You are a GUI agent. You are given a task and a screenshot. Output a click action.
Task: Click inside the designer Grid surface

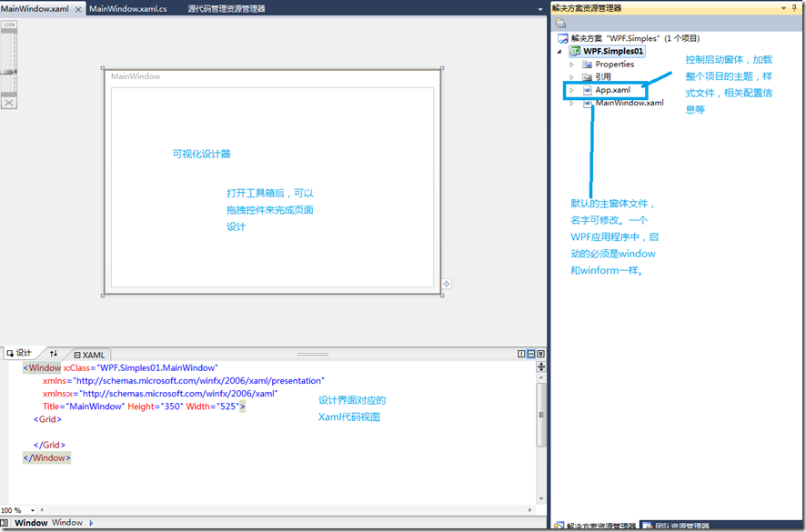(x=272, y=187)
